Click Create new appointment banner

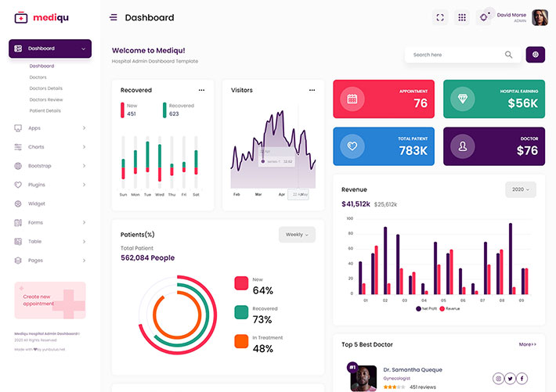(50, 300)
